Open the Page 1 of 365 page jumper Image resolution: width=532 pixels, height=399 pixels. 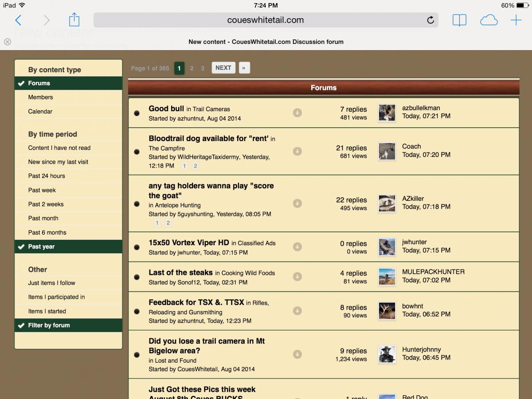click(x=150, y=68)
